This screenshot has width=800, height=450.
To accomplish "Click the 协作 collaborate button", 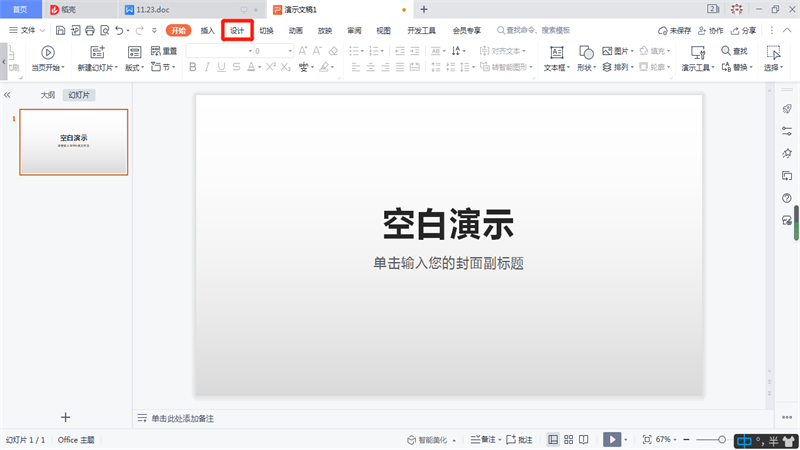I will (x=711, y=31).
